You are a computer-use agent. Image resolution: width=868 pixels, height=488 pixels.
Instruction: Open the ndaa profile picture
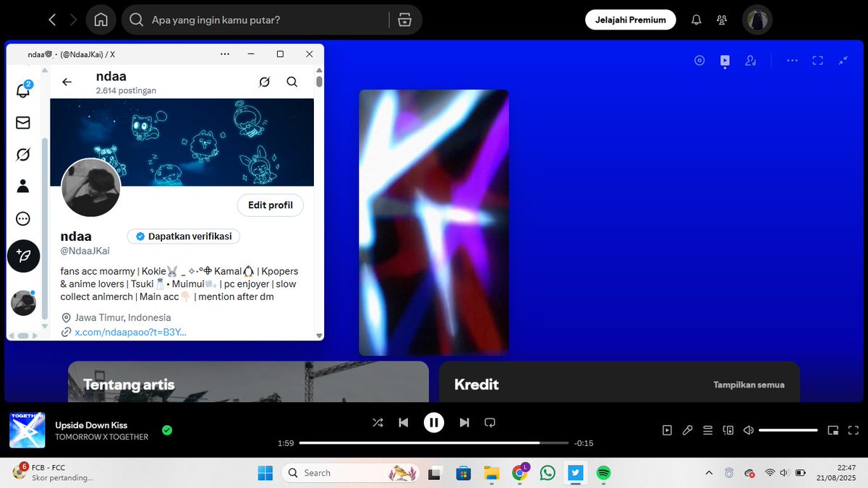tap(90, 188)
